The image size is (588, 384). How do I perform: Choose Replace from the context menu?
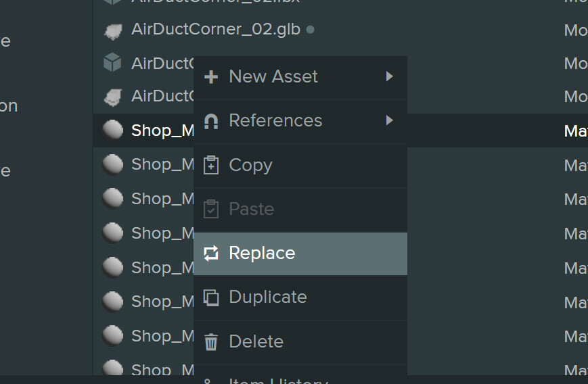[262, 254]
